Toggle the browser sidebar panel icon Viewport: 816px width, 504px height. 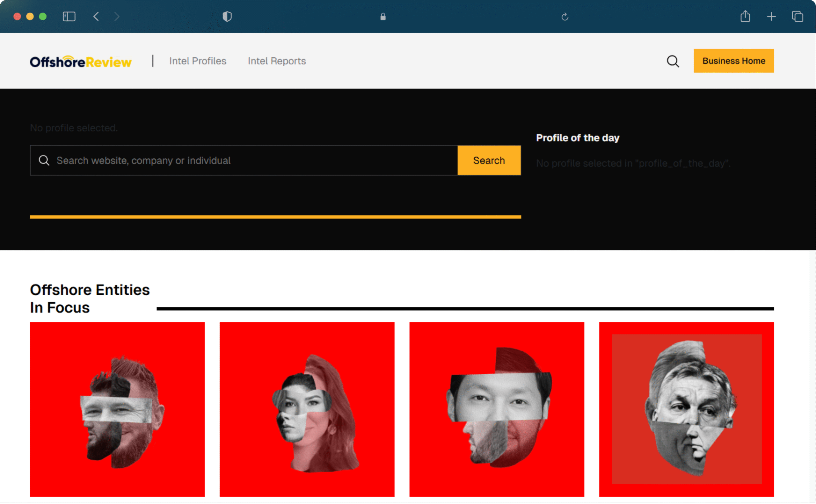(x=69, y=16)
